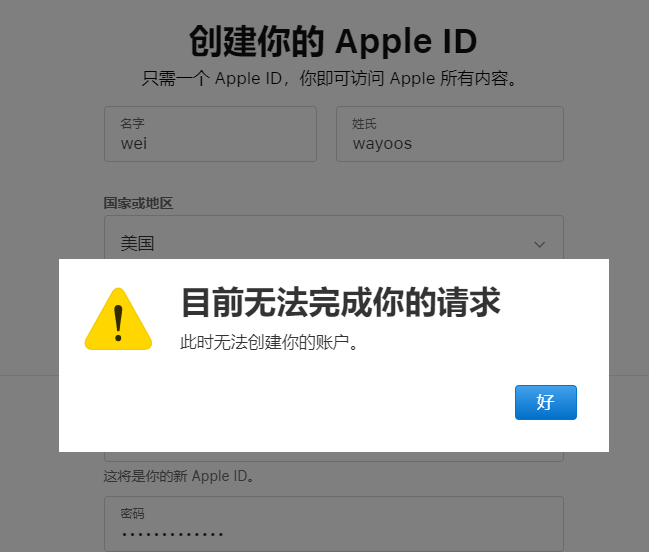Click the hint 这将是你的新 Apple ID
The image size is (649, 552).
click(178, 476)
